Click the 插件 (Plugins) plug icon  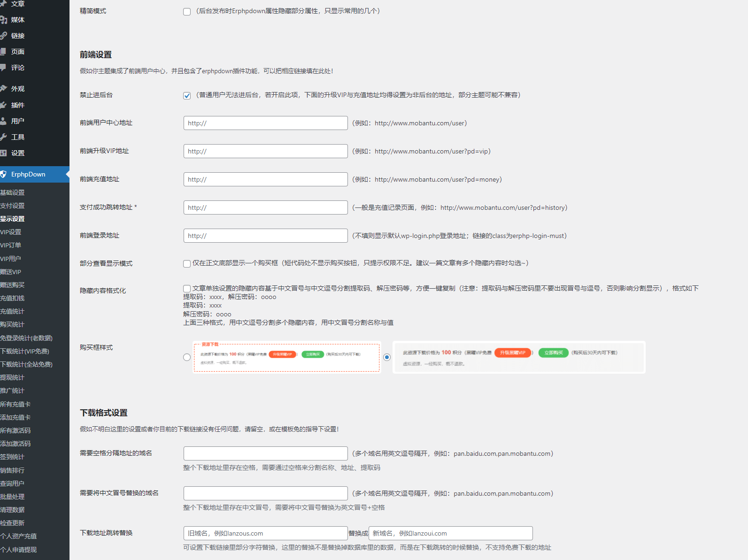click(x=3, y=105)
